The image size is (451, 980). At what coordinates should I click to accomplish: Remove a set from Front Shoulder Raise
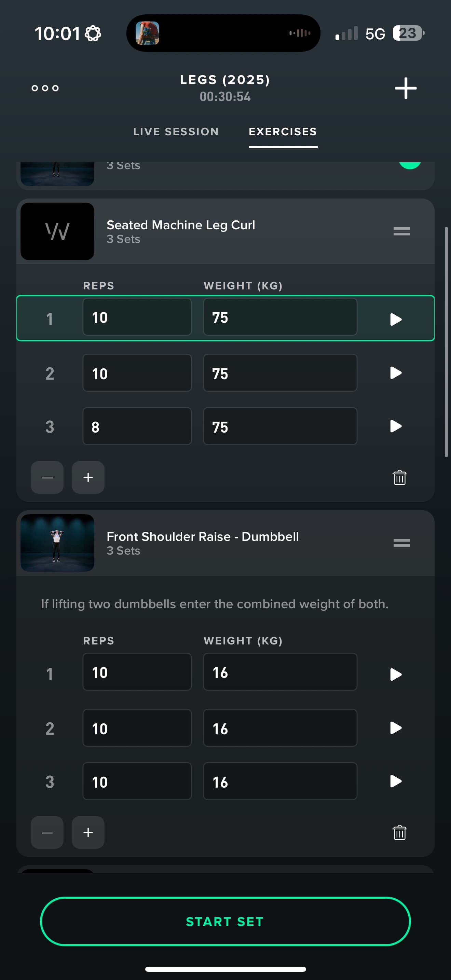pos(47,832)
